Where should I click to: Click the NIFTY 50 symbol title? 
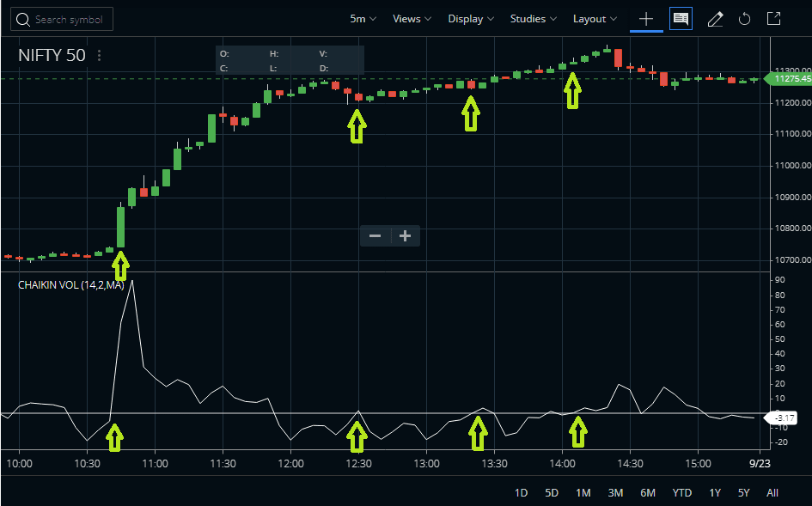pyautogui.click(x=52, y=56)
